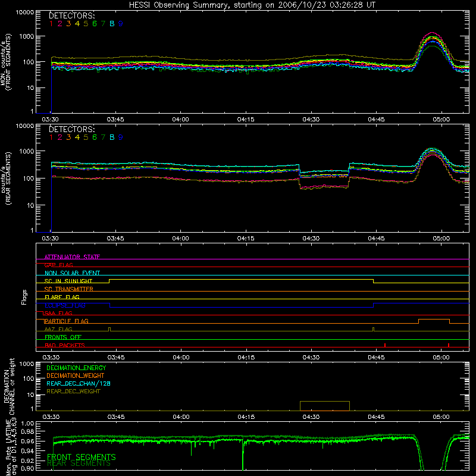
Task: Click 04:30 tick label under front segments plot
Action: (x=311, y=120)
